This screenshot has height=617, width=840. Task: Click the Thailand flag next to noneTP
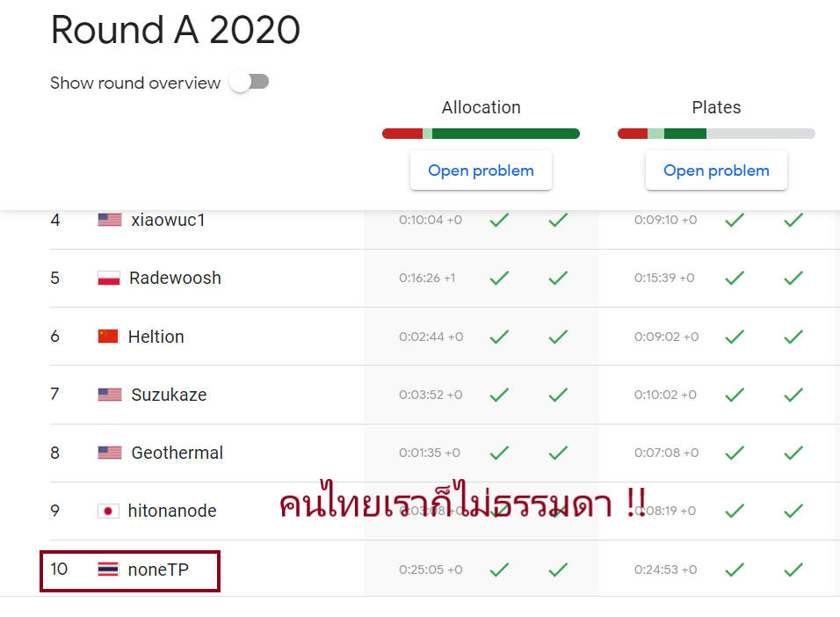pos(108,569)
